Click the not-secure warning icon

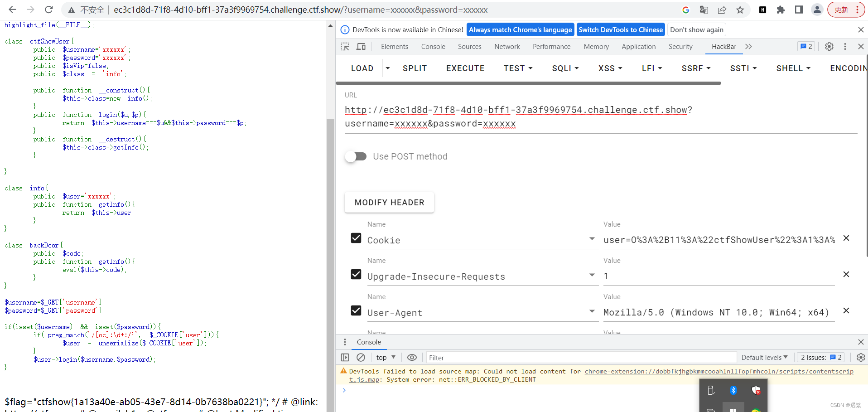[x=71, y=10]
